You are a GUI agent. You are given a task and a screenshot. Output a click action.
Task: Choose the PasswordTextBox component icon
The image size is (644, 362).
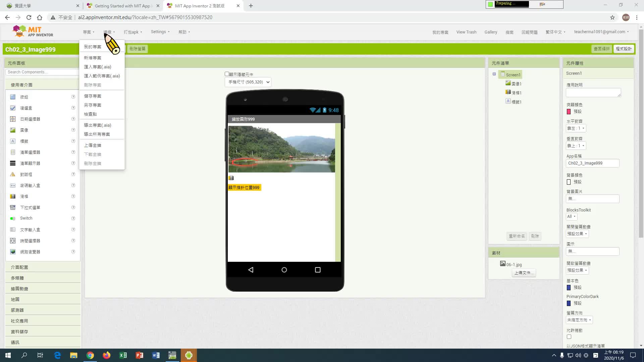click(x=13, y=185)
